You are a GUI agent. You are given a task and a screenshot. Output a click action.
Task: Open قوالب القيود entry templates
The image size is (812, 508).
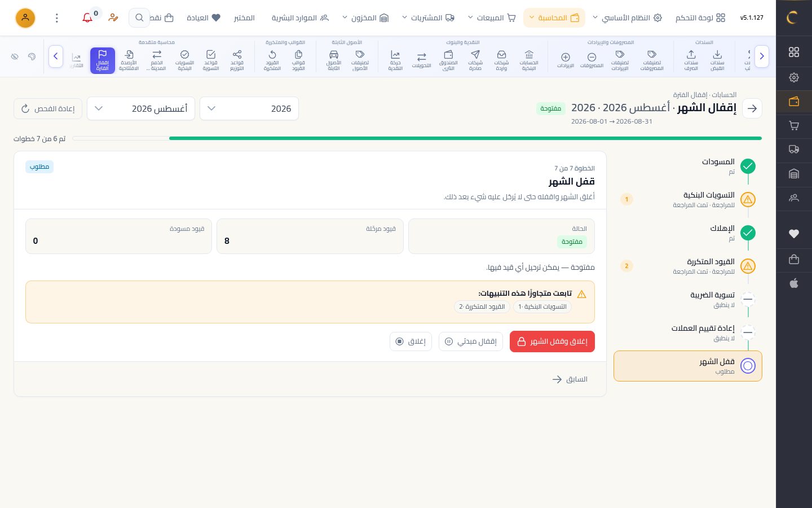click(298, 60)
